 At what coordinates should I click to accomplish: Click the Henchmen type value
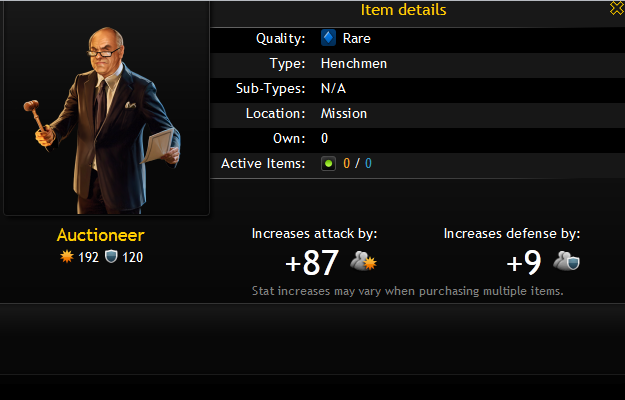point(354,64)
